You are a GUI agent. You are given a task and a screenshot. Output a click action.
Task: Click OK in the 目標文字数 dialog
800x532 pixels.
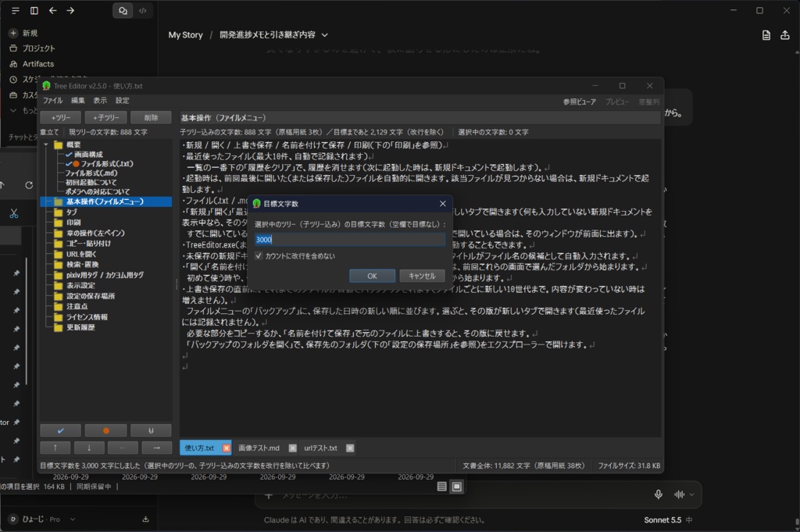point(372,276)
